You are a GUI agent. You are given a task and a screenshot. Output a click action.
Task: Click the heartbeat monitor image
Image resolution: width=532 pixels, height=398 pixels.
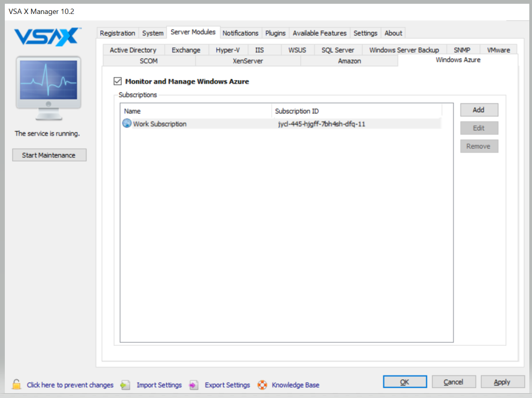click(48, 88)
